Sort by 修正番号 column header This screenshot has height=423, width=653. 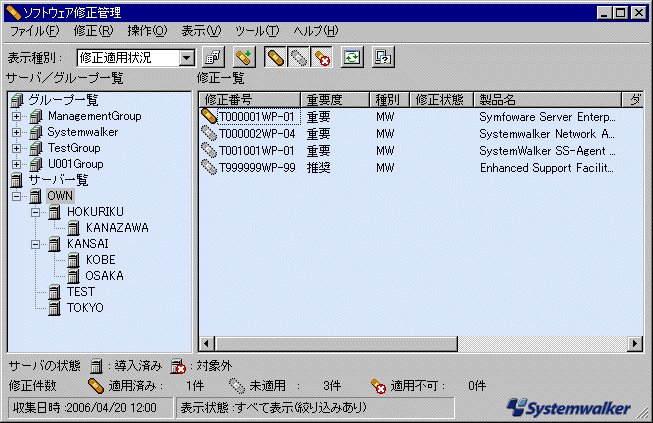click(x=250, y=100)
